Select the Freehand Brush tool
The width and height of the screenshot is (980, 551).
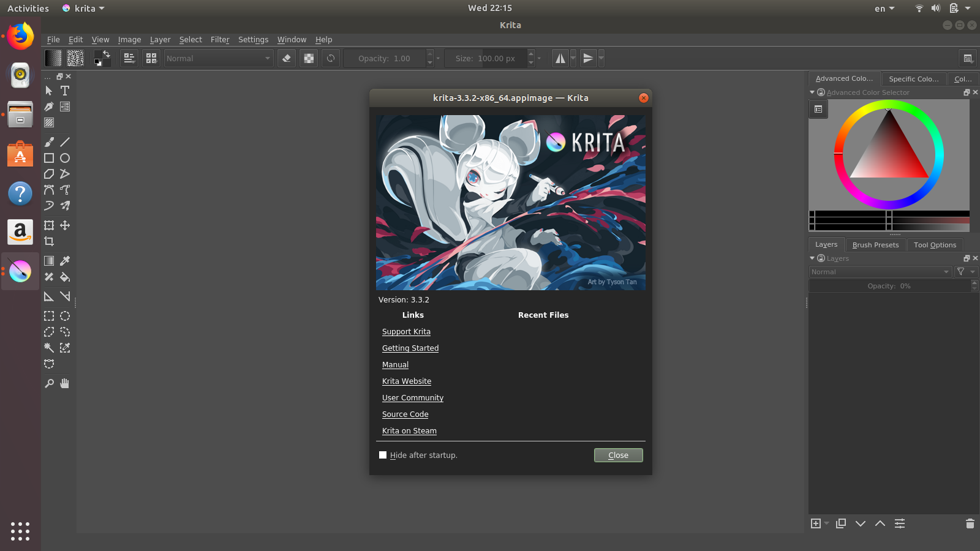point(49,141)
